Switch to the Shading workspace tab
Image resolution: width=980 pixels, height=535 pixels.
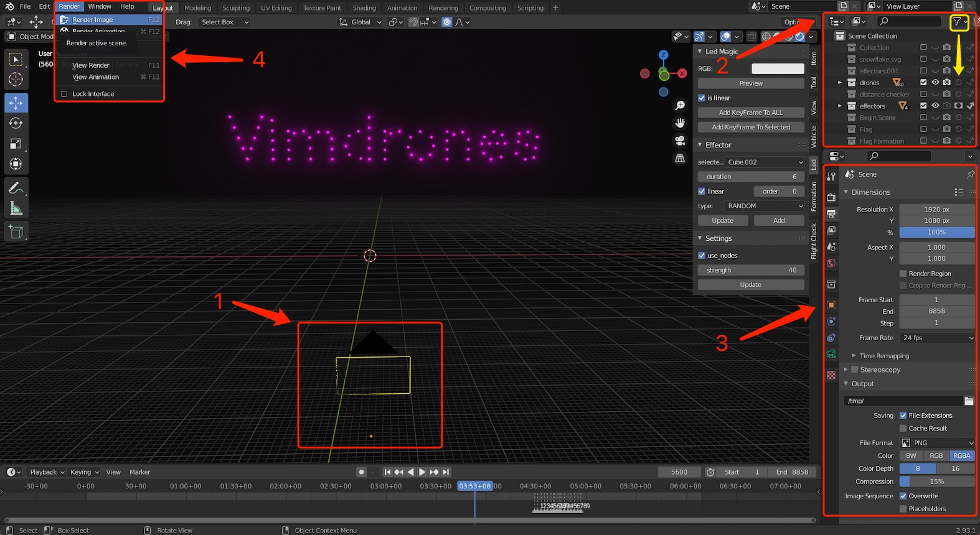pyautogui.click(x=364, y=8)
